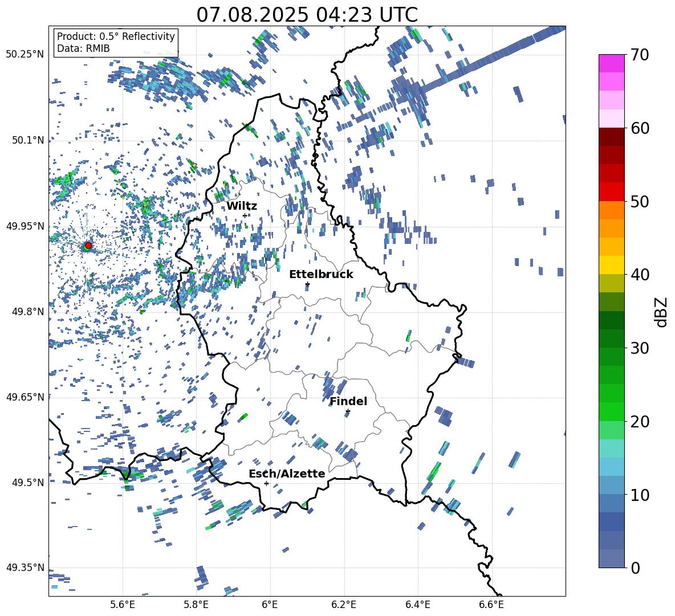Click the dark maroon colorbar swatch below 60

pyautogui.click(x=611, y=137)
